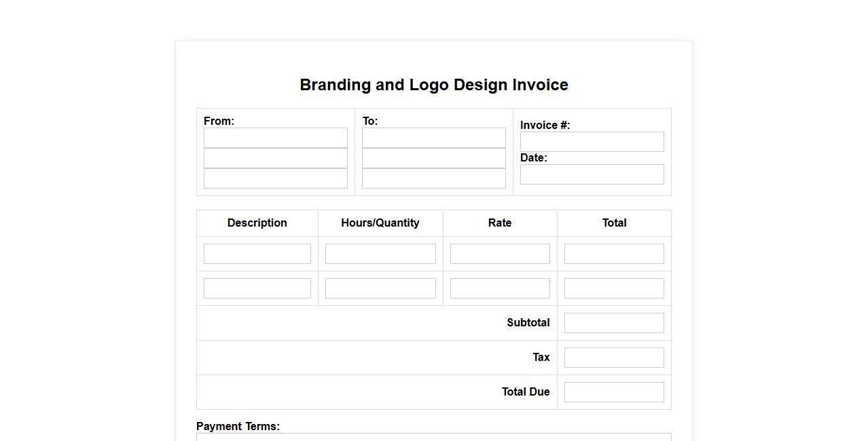Click the second row Total field

614,288
